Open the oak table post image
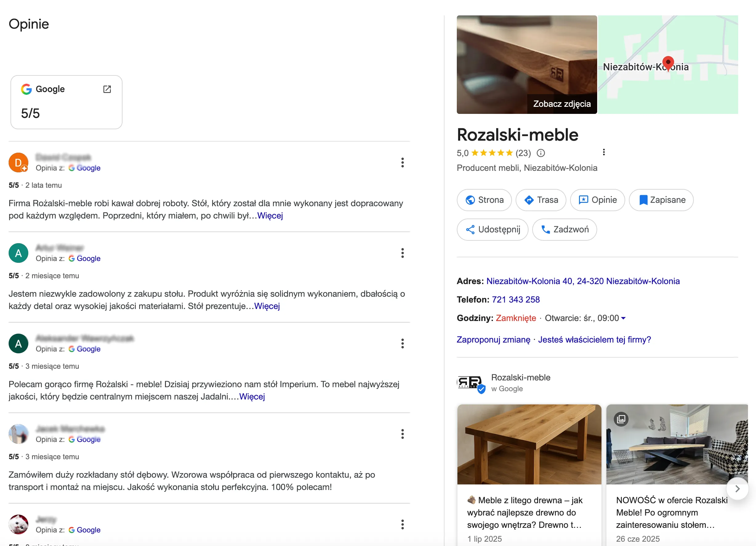This screenshot has height=546, width=756. point(529,444)
